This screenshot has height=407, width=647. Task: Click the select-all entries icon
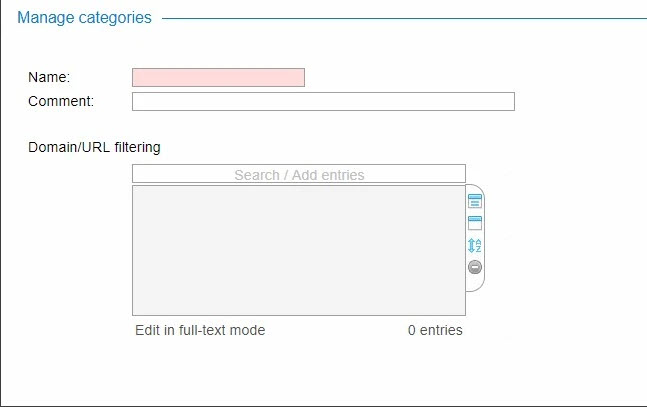[x=475, y=201]
